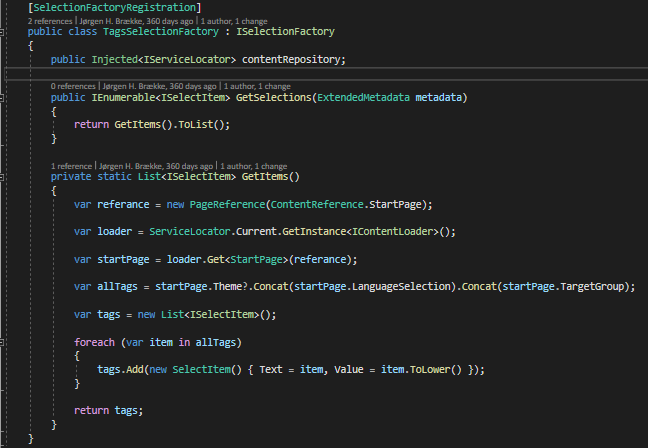Click the ISelectionFactory interface name
648x448 pixels.
(288, 32)
